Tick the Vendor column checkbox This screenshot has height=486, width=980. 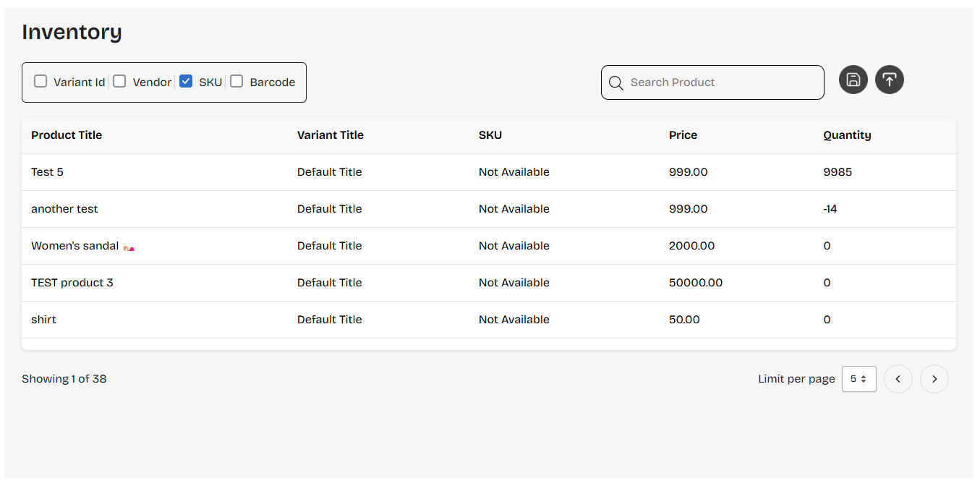pos(120,81)
